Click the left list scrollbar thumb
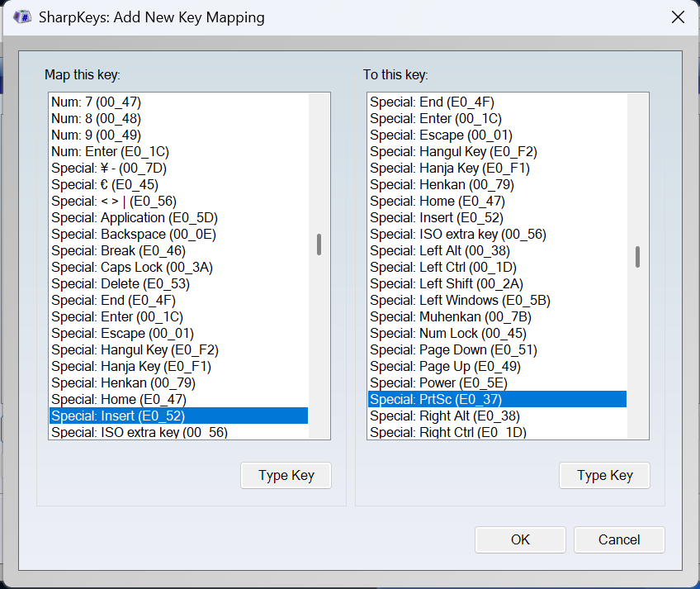 319,245
